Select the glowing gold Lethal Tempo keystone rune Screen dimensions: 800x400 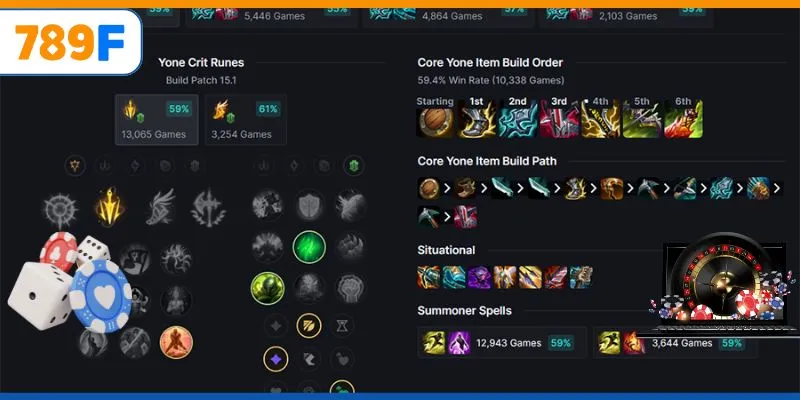click(x=110, y=207)
